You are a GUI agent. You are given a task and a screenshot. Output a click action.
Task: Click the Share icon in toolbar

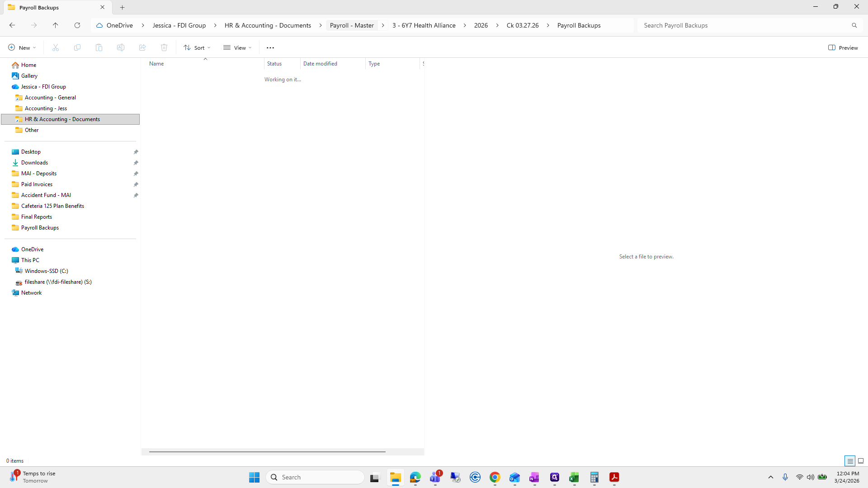click(142, 47)
